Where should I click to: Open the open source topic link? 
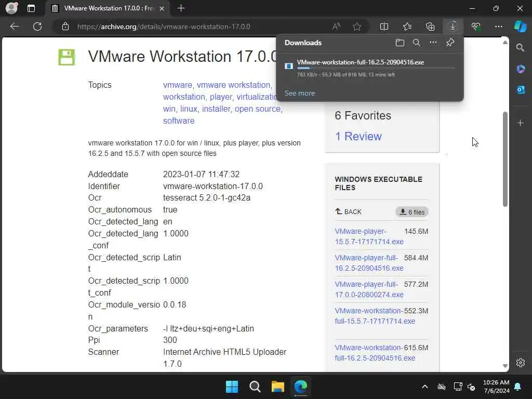click(258, 109)
